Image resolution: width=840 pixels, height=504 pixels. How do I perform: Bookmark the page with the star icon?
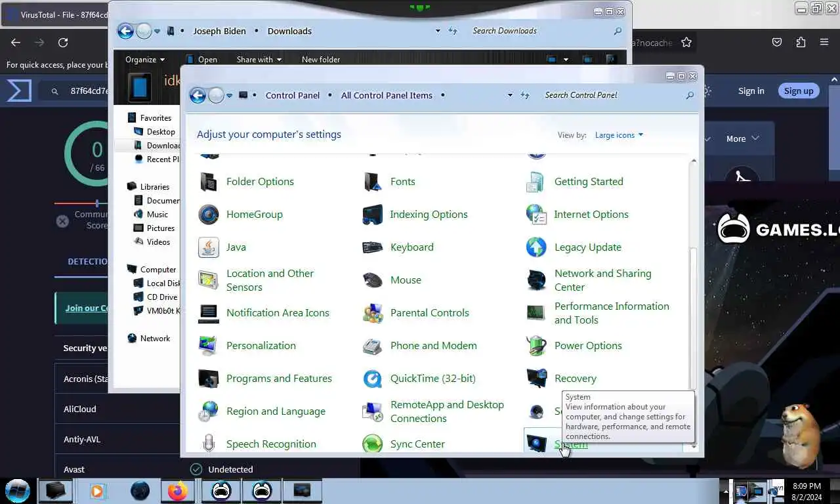686,43
